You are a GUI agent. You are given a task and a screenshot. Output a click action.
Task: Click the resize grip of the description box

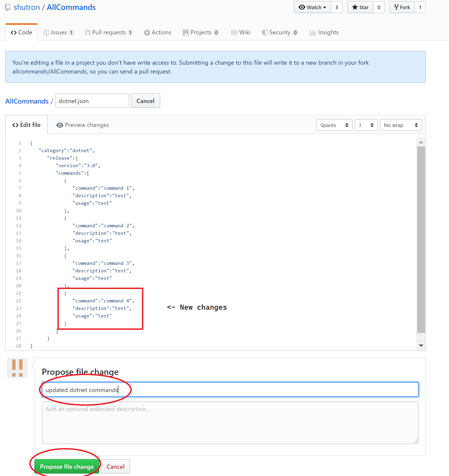416,441
